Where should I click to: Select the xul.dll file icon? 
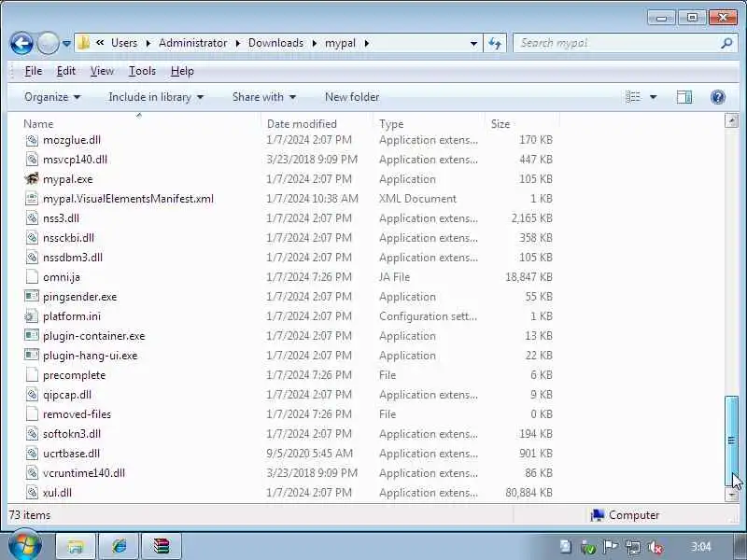(32, 492)
